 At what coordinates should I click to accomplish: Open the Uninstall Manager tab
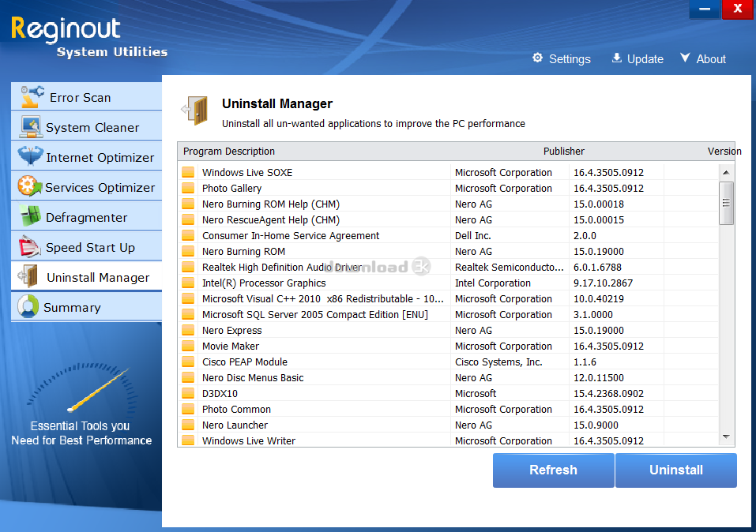[97, 277]
